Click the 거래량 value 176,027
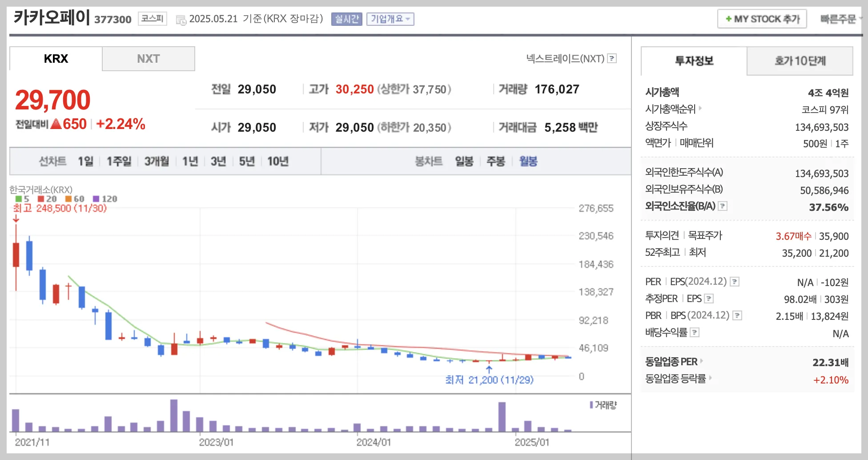Viewport: 868px width, 460px height. [557, 89]
